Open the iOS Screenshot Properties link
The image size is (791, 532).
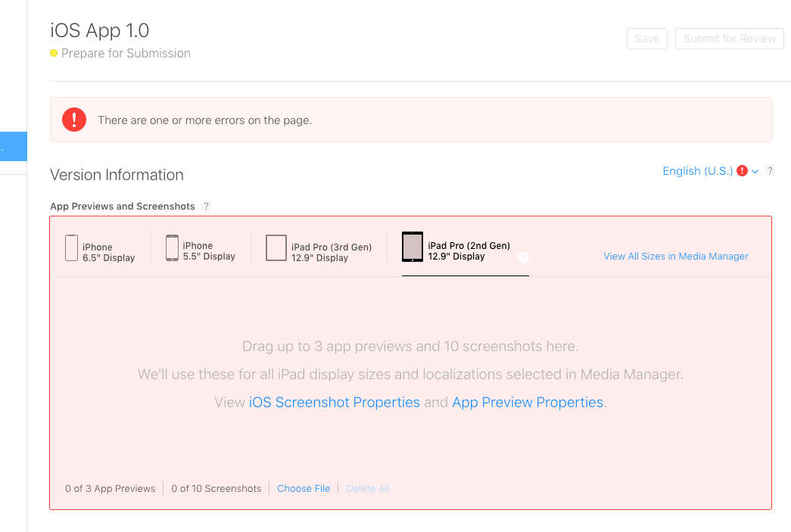[334, 403]
